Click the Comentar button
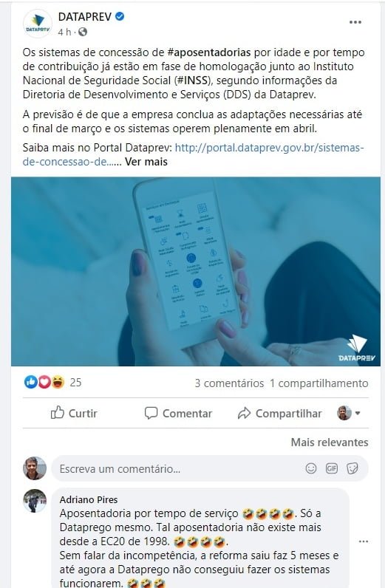Image resolution: width=385 pixels, height=588 pixels. pos(178,413)
